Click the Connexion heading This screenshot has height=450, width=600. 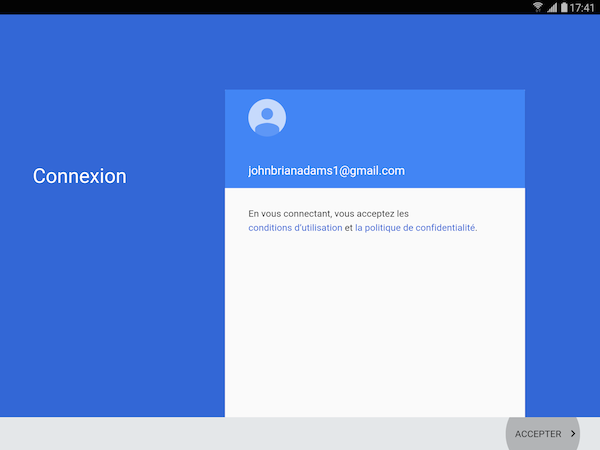click(80, 176)
